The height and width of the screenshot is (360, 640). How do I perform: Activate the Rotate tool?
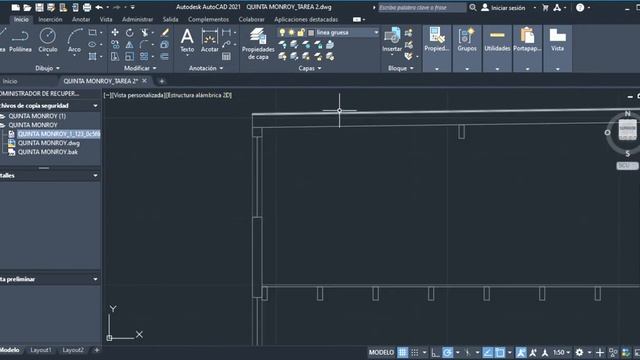(130, 33)
